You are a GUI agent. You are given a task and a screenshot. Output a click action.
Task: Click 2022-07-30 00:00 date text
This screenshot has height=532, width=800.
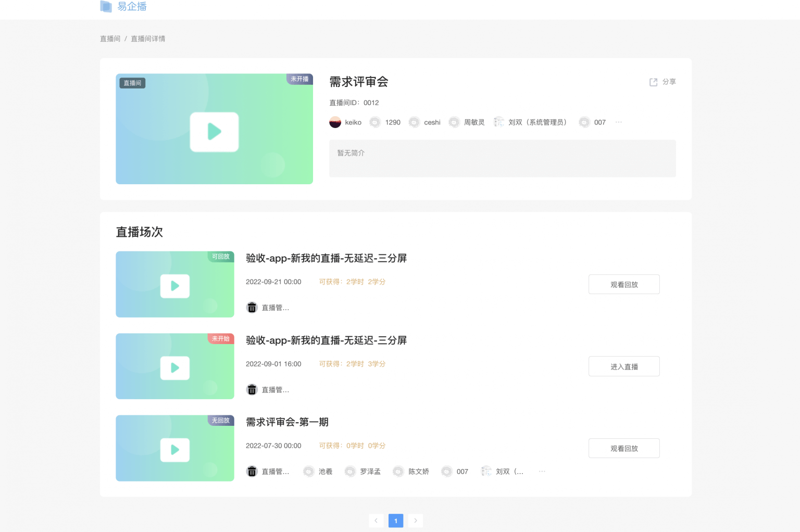[x=273, y=446]
